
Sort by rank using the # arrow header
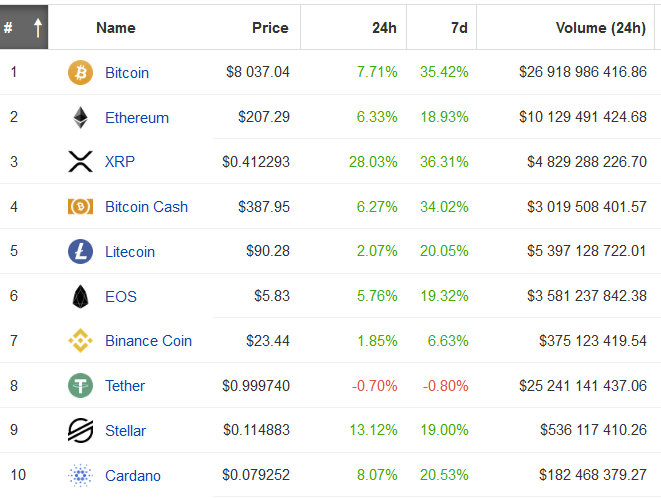point(24,27)
